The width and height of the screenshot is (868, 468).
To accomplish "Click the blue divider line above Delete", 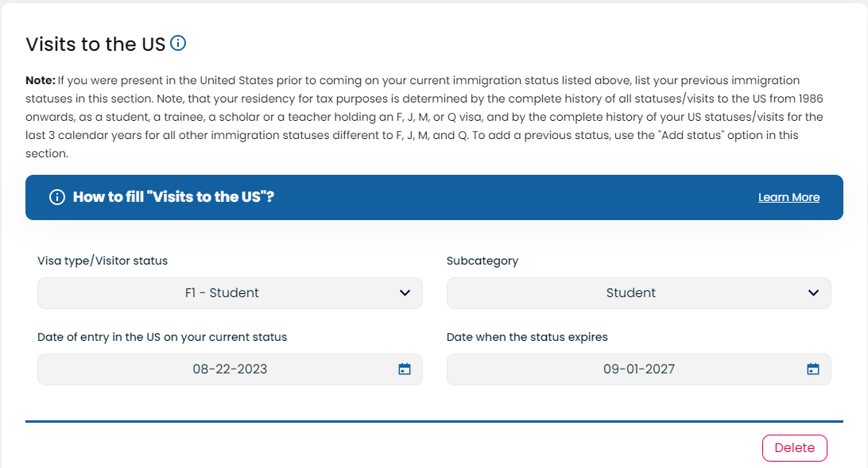I will 434,422.
